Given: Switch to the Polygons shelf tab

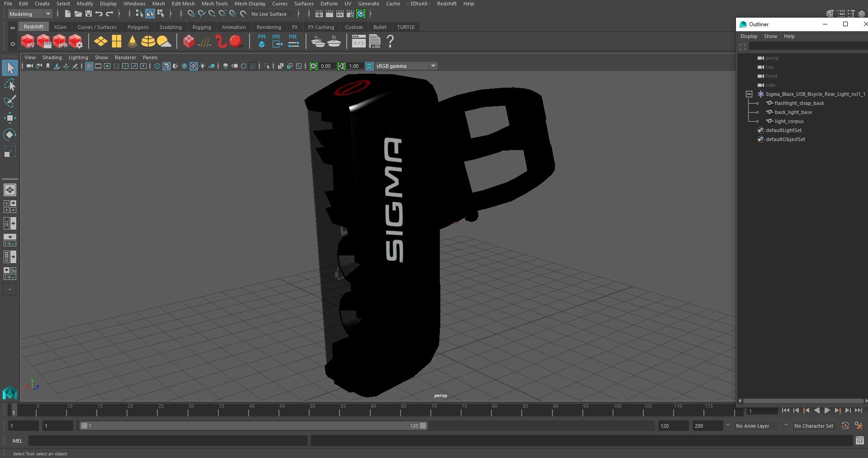Looking at the screenshot, I should coord(138,27).
